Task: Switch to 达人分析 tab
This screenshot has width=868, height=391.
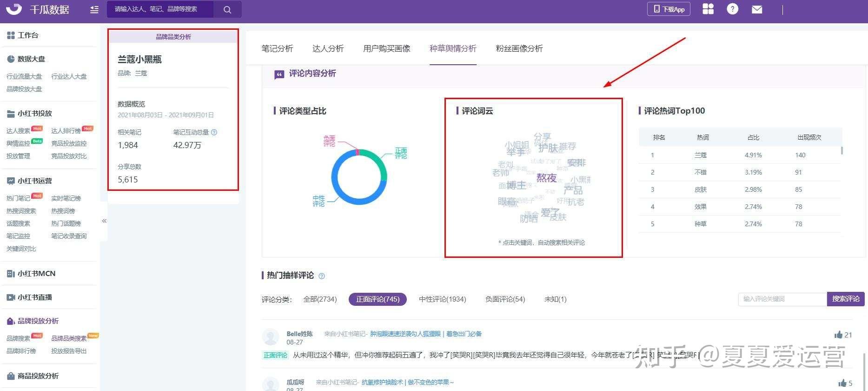Action: coord(328,48)
